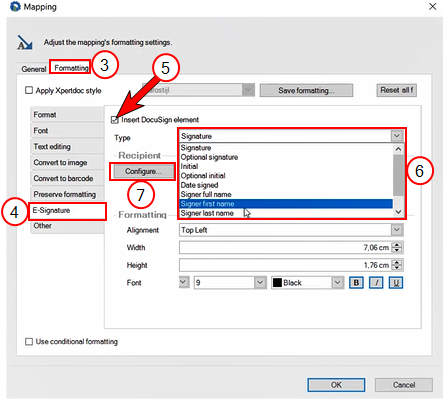Open the Convert to barcode side tab
Viewport: 443px width, 399px height.
pyautogui.click(x=67, y=178)
